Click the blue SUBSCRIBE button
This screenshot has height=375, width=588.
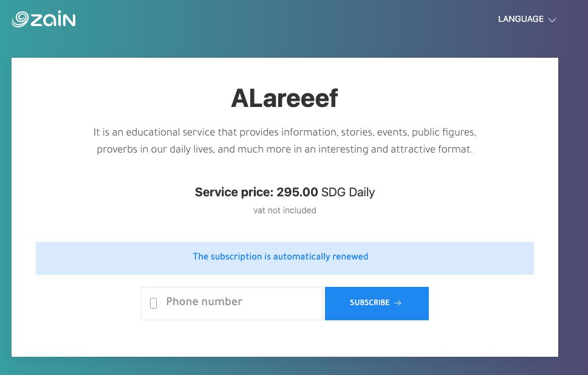point(377,303)
